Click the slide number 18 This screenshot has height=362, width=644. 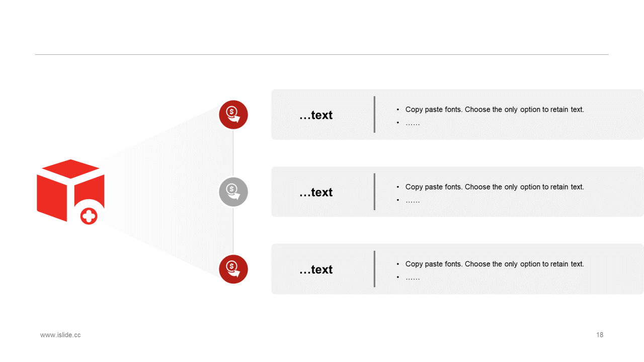(x=600, y=335)
